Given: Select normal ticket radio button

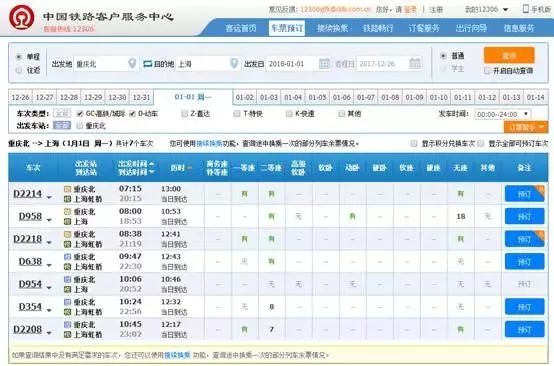Looking at the screenshot, I should click(443, 56).
